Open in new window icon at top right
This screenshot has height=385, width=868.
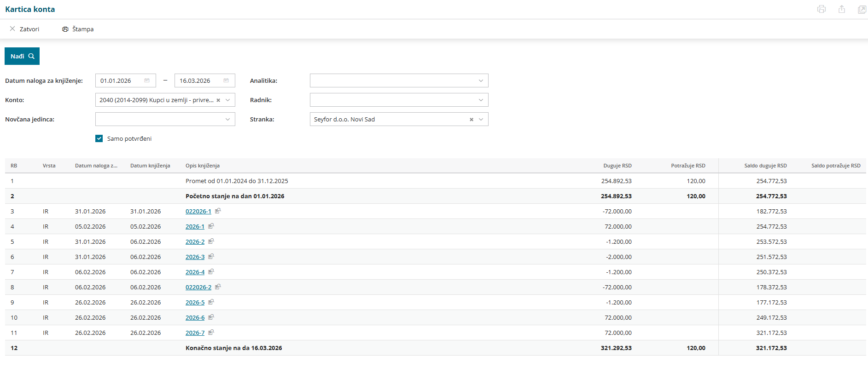coord(862,9)
